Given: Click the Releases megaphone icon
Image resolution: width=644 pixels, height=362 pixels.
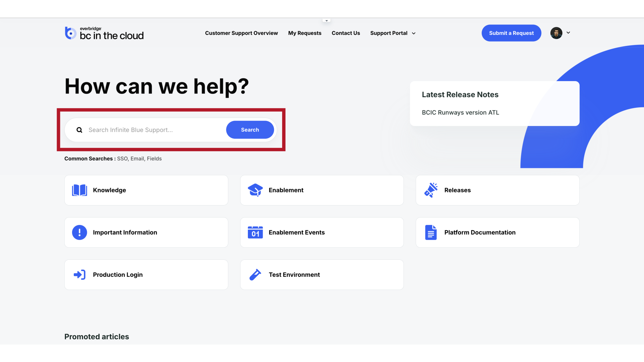Looking at the screenshot, I should 431,190.
